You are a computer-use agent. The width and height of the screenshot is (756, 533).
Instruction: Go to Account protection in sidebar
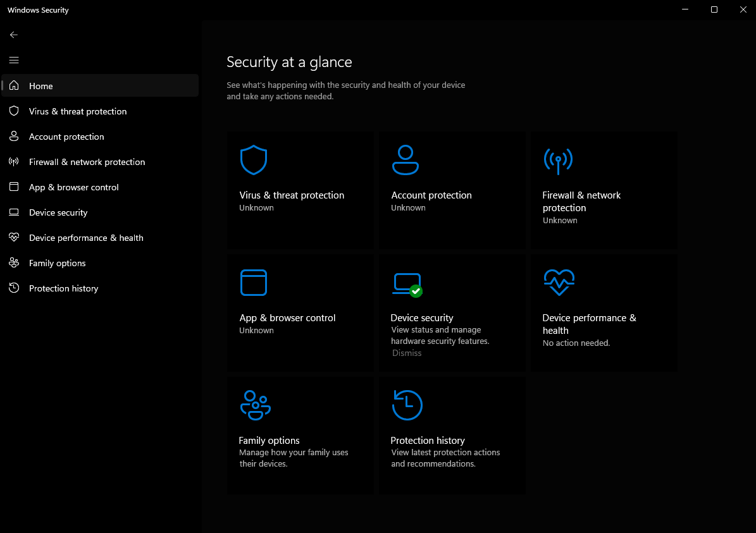[100, 137]
